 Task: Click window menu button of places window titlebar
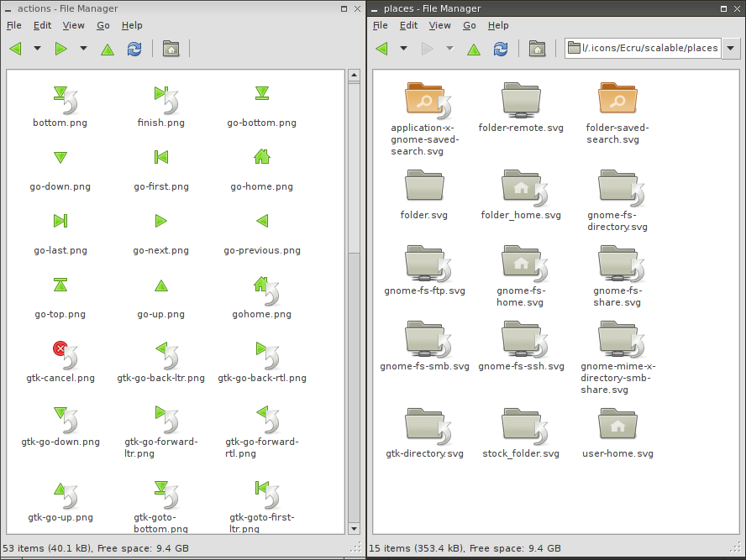click(x=374, y=9)
